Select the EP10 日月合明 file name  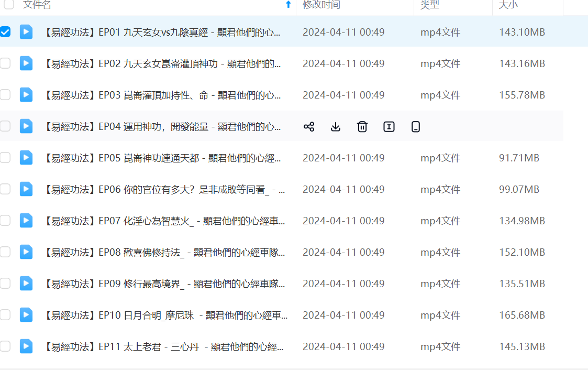point(165,315)
